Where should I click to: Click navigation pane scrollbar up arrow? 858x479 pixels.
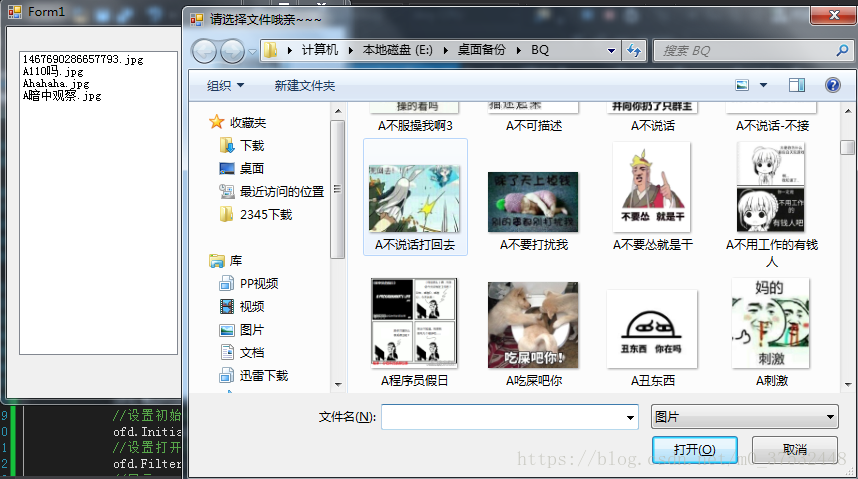pos(338,111)
